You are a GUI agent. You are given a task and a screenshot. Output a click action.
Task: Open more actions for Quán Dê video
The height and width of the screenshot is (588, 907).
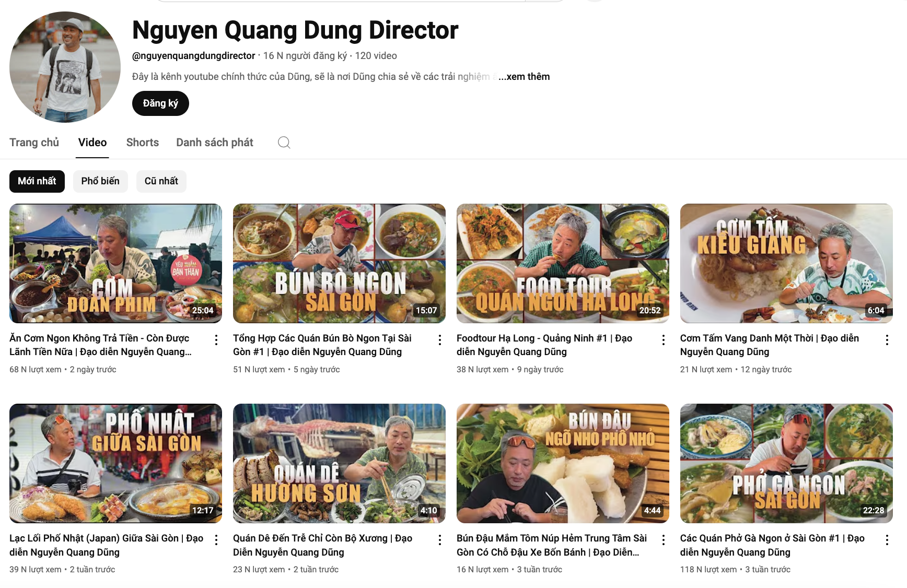[440, 540]
